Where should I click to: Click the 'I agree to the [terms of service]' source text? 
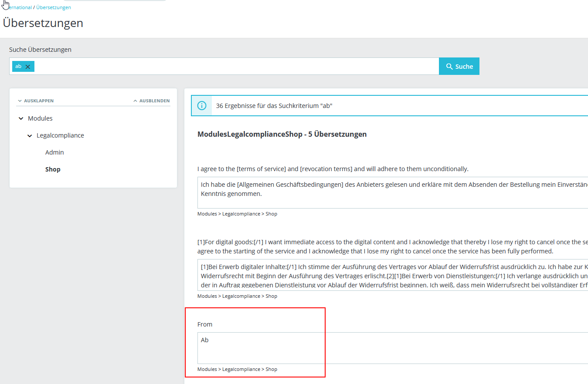(333, 169)
